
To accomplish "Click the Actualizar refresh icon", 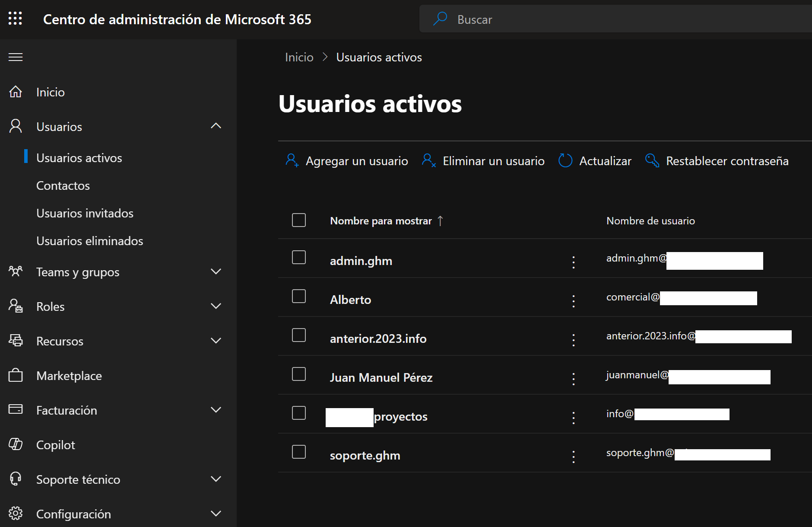I will coord(565,161).
